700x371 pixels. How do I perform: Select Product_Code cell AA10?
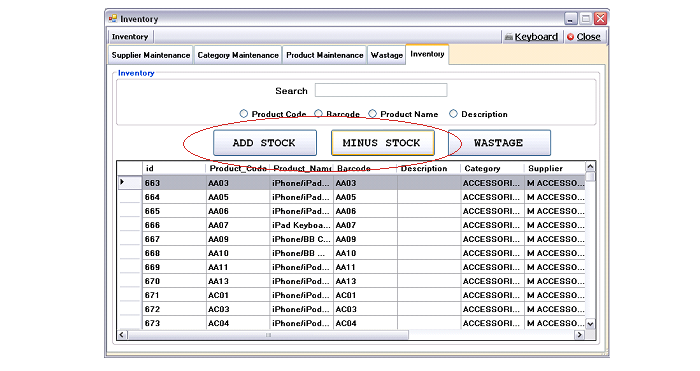pyautogui.click(x=238, y=253)
